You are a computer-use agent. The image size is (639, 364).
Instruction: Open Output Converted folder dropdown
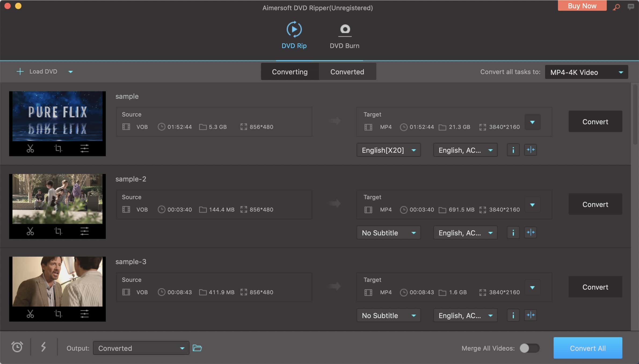(x=141, y=348)
